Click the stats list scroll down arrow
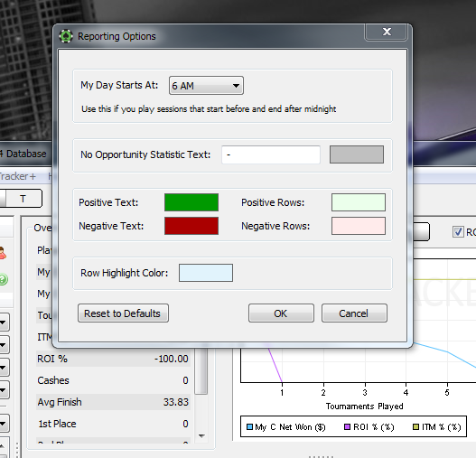Image resolution: width=476 pixels, height=458 pixels. (201, 435)
